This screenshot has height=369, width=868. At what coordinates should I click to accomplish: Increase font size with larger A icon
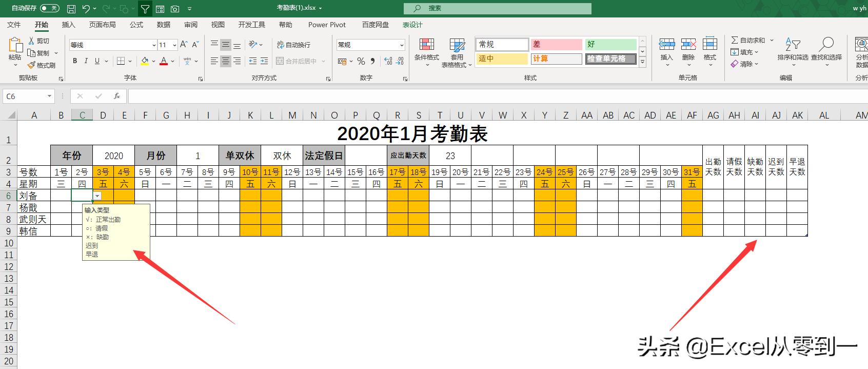pyautogui.click(x=184, y=45)
